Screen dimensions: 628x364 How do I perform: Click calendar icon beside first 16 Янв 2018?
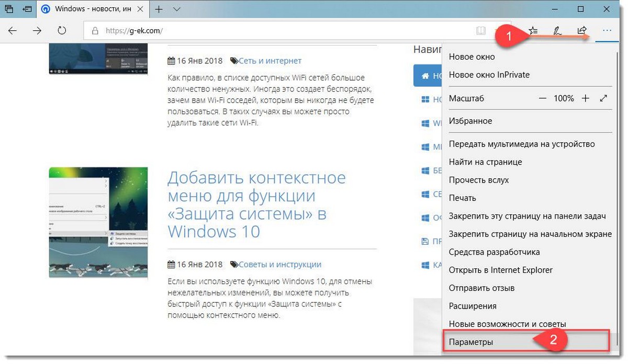point(171,61)
